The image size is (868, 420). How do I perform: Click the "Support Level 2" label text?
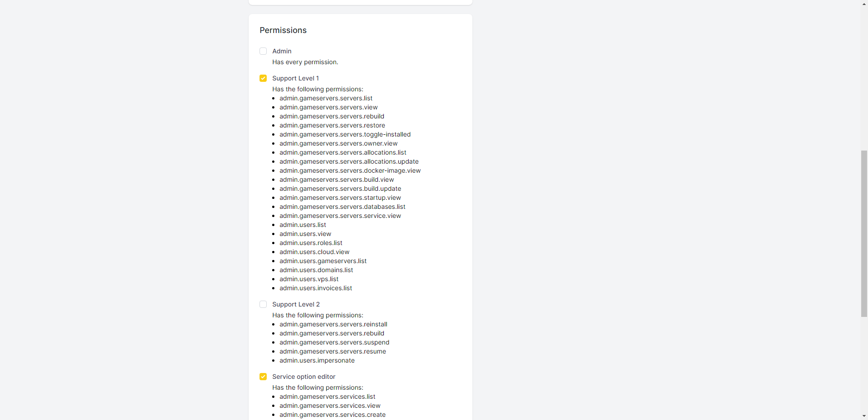point(296,304)
